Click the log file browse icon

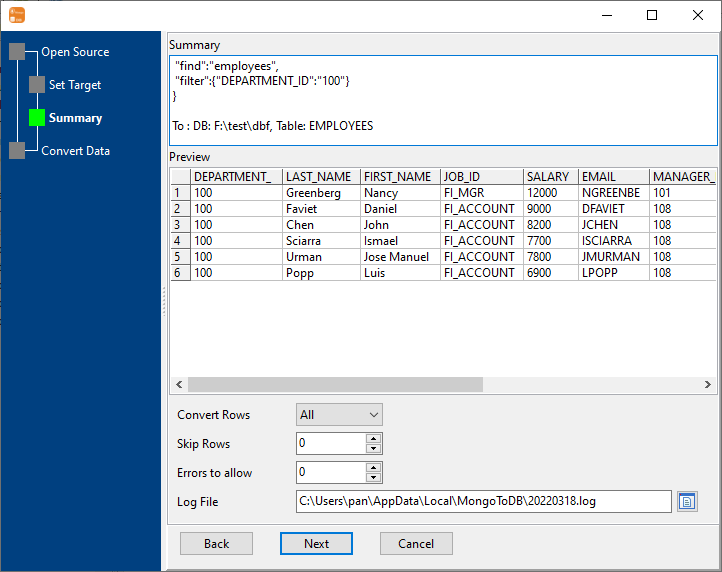tap(686, 501)
